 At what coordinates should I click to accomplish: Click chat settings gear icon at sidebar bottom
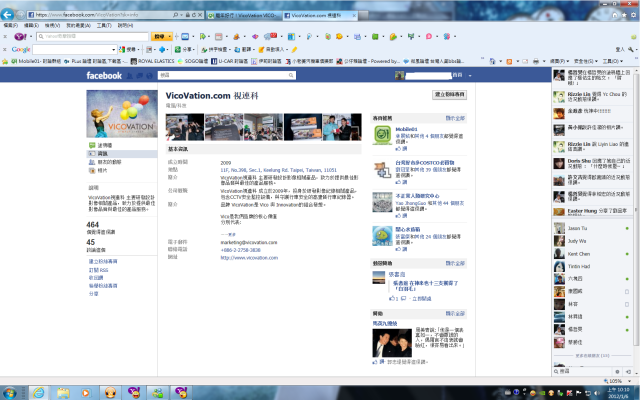coord(617,371)
